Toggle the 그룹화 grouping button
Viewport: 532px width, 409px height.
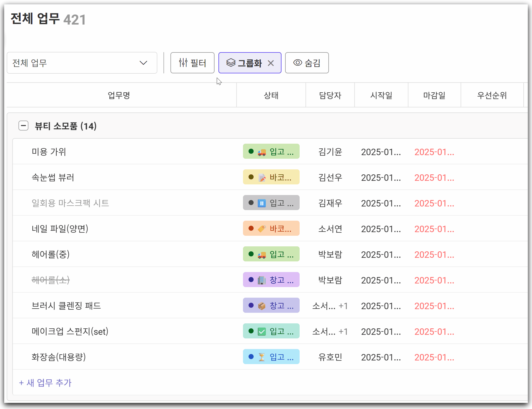[244, 63]
